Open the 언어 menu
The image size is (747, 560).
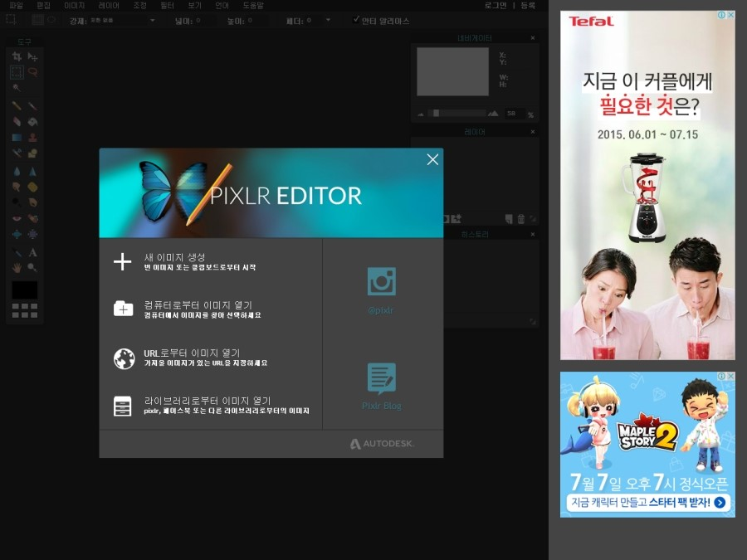[x=222, y=6]
